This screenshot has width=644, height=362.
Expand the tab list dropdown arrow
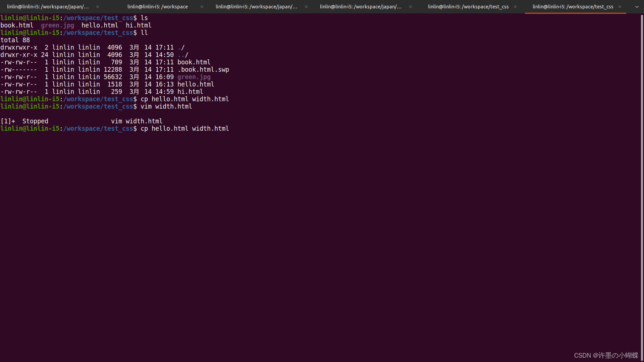[x=637, y=7]
